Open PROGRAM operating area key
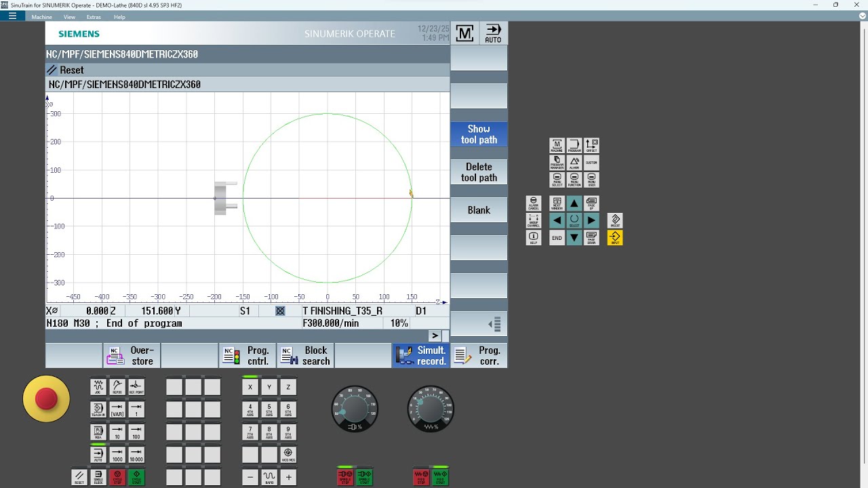The height and width of the screenshot is (488, 868). tap(574, 146)
